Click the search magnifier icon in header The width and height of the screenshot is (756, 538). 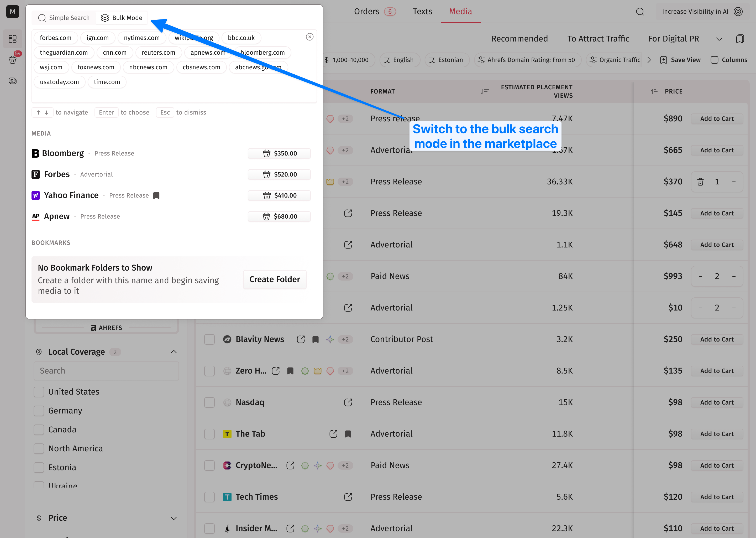click(x=640, y=12)
